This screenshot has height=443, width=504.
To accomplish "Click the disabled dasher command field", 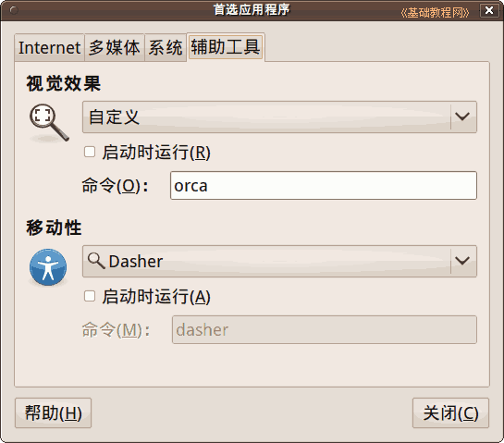I will click(325, 329).
